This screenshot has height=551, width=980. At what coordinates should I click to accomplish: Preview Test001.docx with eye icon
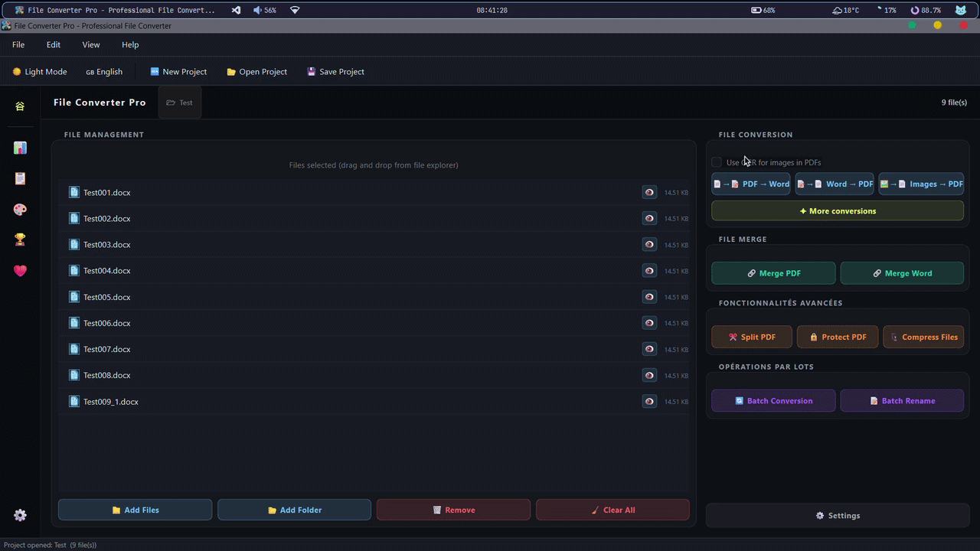[x=649, y=192]
